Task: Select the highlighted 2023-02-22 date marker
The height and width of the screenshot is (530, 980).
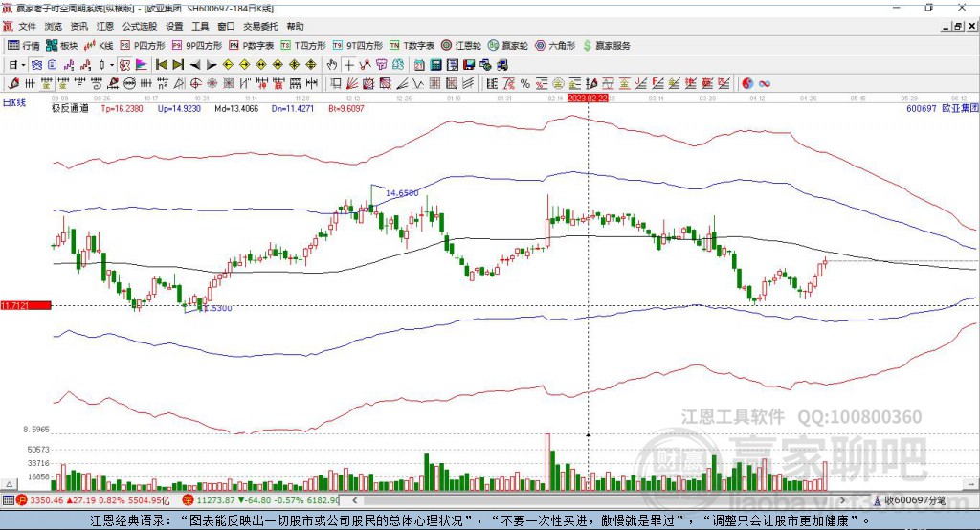Action: 588,99
